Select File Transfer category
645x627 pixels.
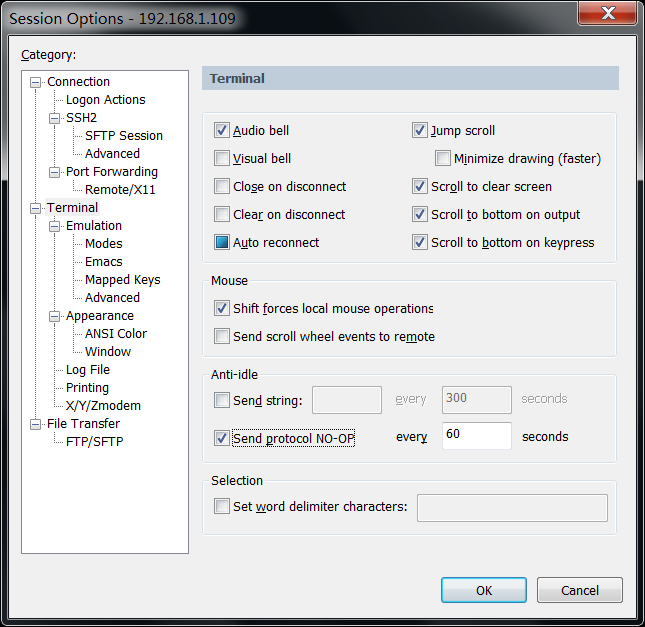coord(83,424)
